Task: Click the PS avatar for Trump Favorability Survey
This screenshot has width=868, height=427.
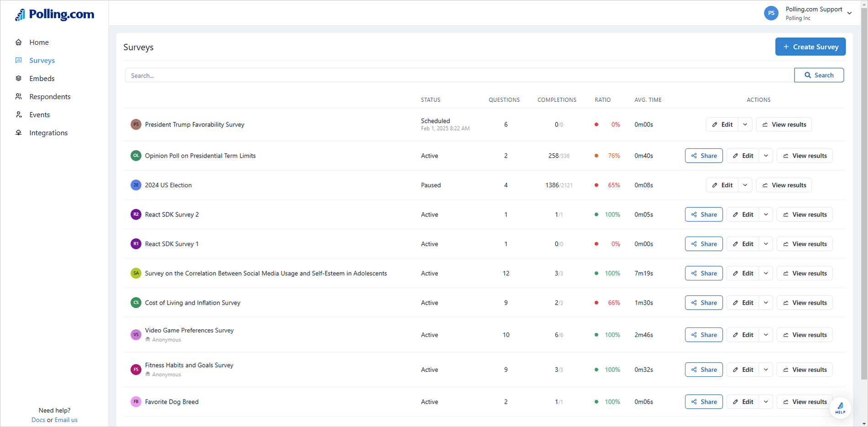Action: (x=136, y=124)
